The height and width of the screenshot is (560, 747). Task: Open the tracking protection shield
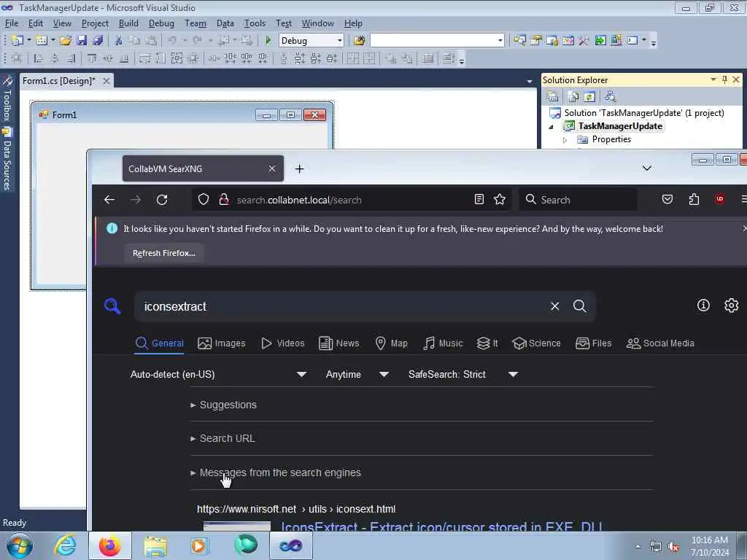pos(204,200)
